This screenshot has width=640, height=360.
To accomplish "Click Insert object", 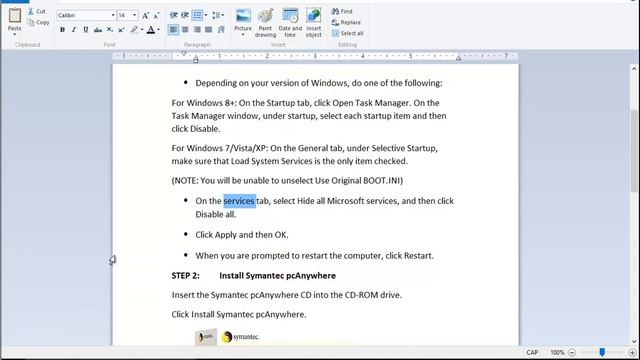I will (313, 22).
